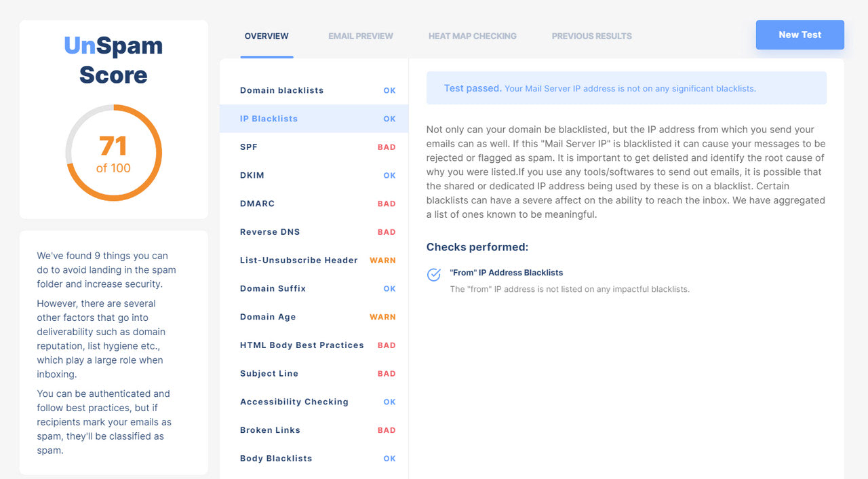
Task: Select the Overview tab
Action: pos(267,36)
